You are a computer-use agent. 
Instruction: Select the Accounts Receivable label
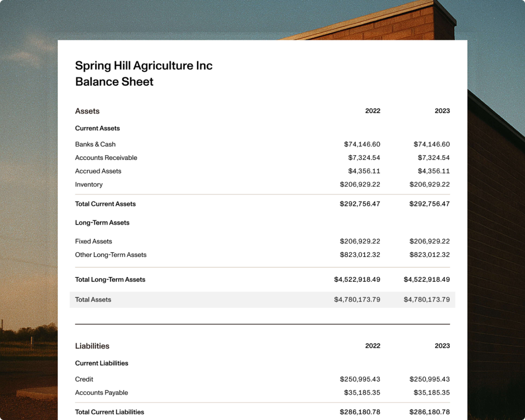pyautogui.click(x=106, y=158)
